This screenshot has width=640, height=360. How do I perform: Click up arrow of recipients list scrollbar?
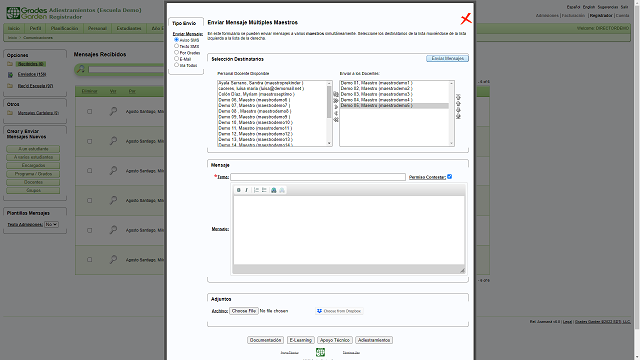click(451, 83)
